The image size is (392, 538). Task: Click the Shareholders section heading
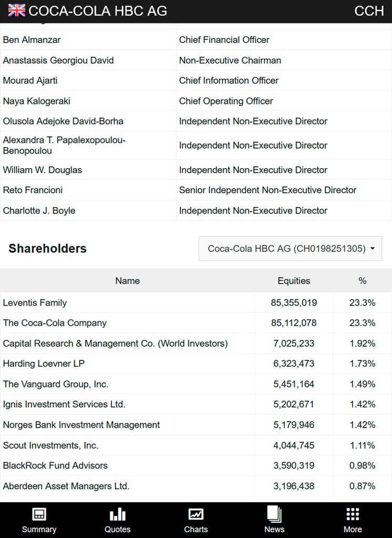(x=47, y=249)
